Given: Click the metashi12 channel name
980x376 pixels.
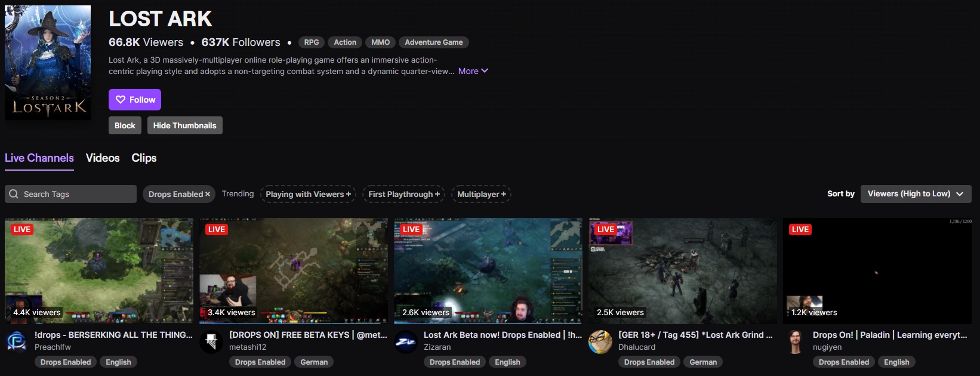Looking at the screenshot, I should (x=248, y=347).
